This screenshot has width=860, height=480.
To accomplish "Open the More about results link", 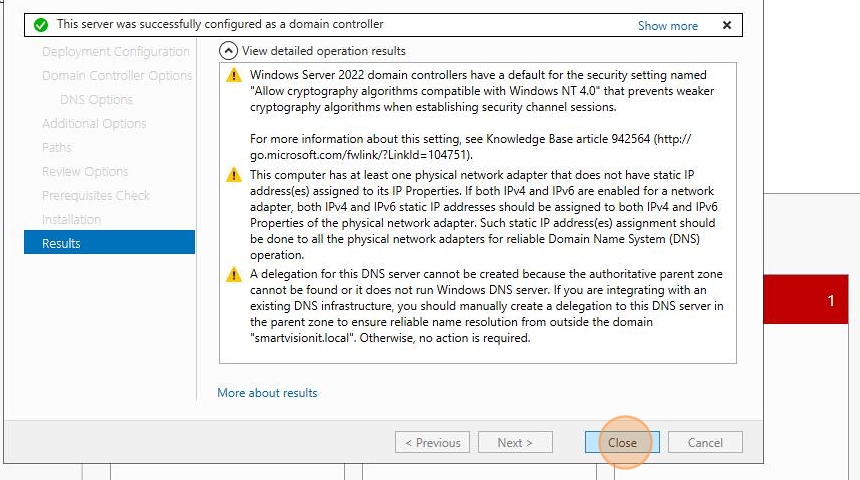I will click(x=267, y=393).
